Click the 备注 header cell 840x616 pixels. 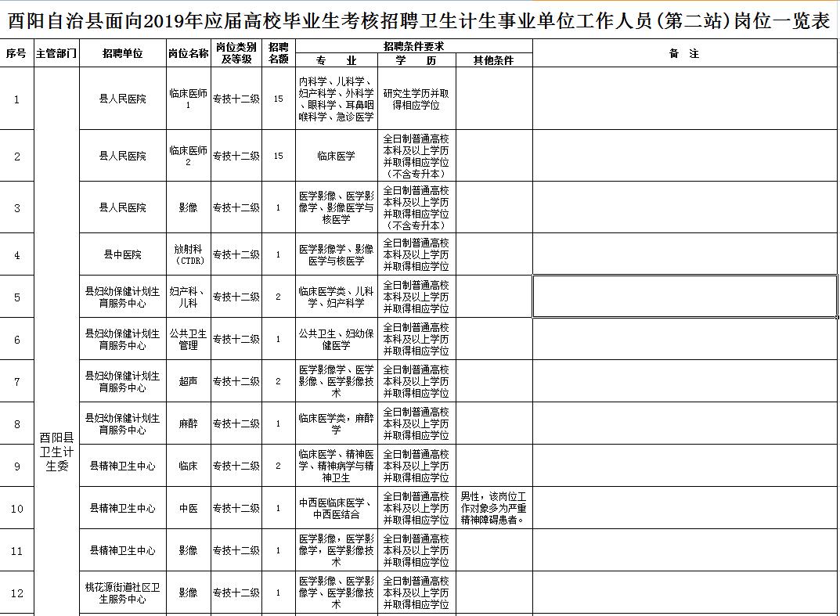coord(685,53)
